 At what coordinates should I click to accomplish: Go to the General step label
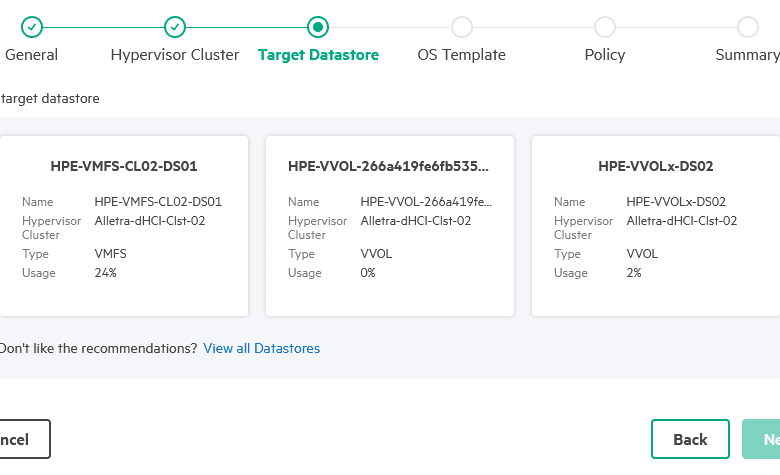click(31, 55)
